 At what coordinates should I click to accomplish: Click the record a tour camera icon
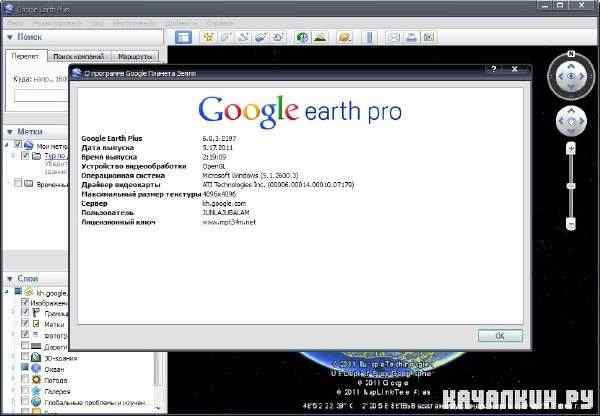point(278,37)
